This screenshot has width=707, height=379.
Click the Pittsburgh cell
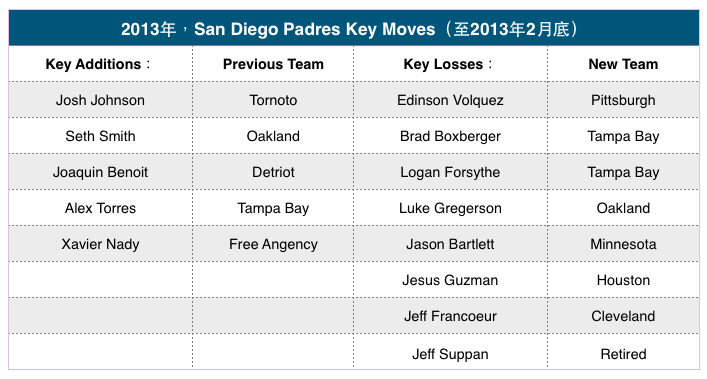click(623, 100)
